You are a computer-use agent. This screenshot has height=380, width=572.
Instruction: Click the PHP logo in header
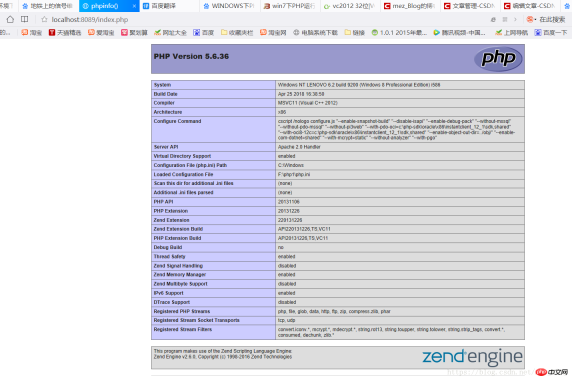pos(498,59)
